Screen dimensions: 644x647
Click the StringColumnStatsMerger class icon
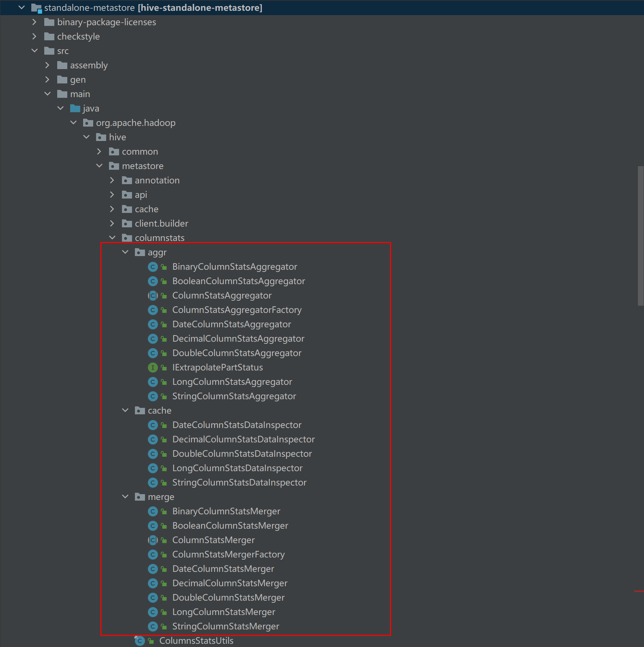[153, 627]
